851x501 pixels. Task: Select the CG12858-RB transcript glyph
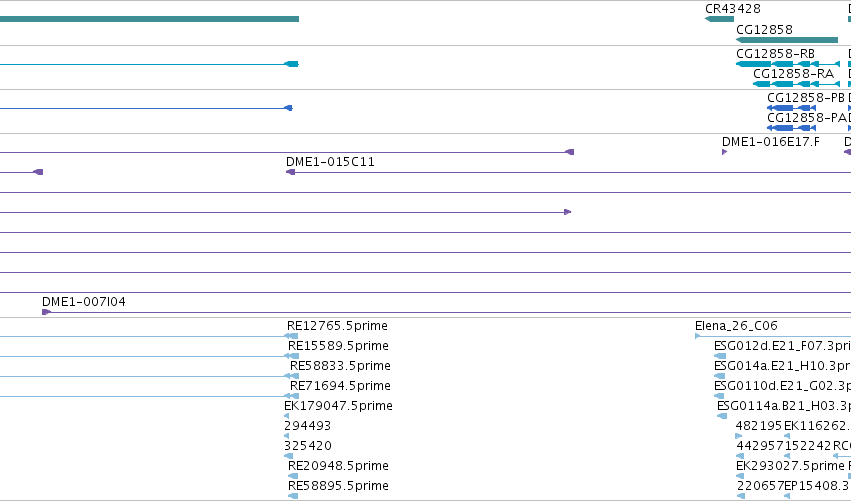point(788,64)
